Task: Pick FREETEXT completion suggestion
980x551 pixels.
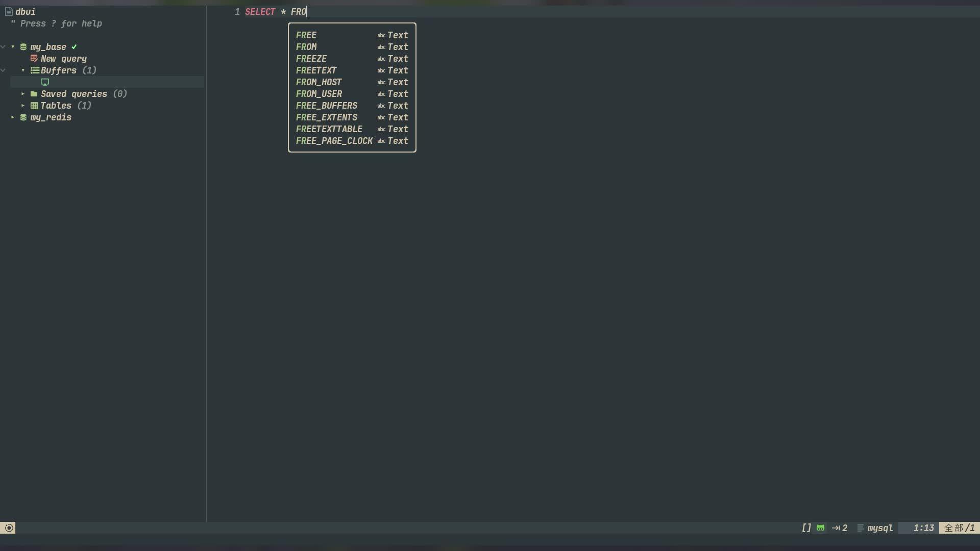Action: point(352,70)
